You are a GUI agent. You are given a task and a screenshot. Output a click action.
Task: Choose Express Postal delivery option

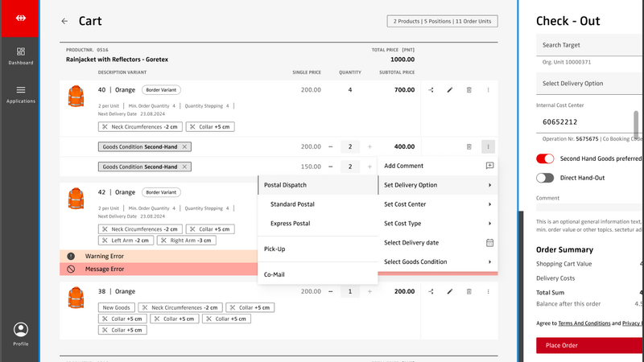click(290, 224)
